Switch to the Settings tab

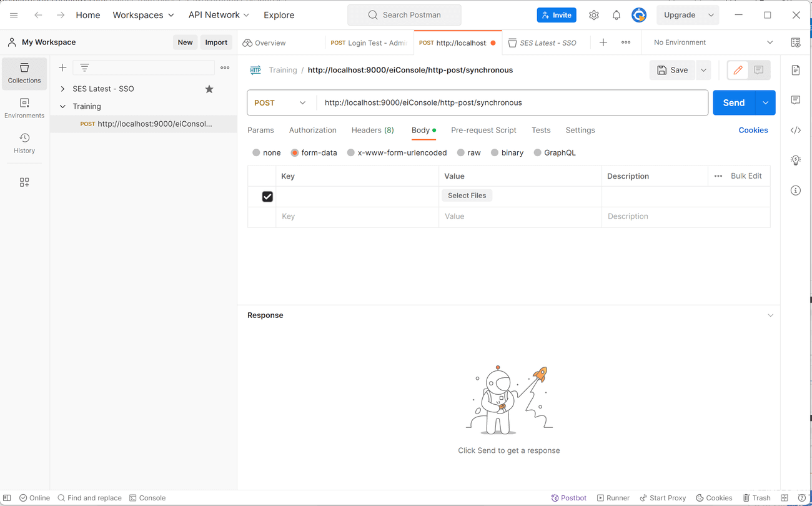coord(580,130)
